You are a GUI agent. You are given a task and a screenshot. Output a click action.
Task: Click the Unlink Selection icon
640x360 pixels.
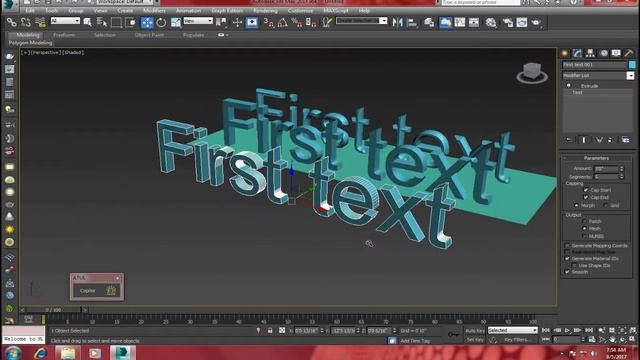click(x=26, y=22)
